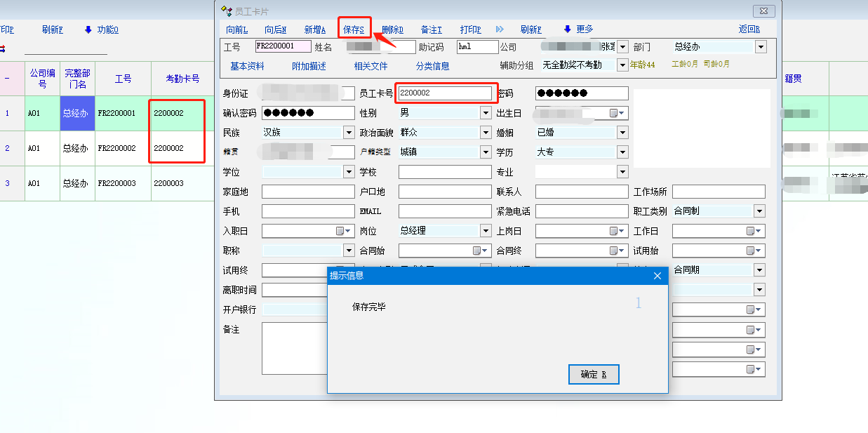
Task: Click the double-arrow expand icon after 打印
Action: [500, 29]
